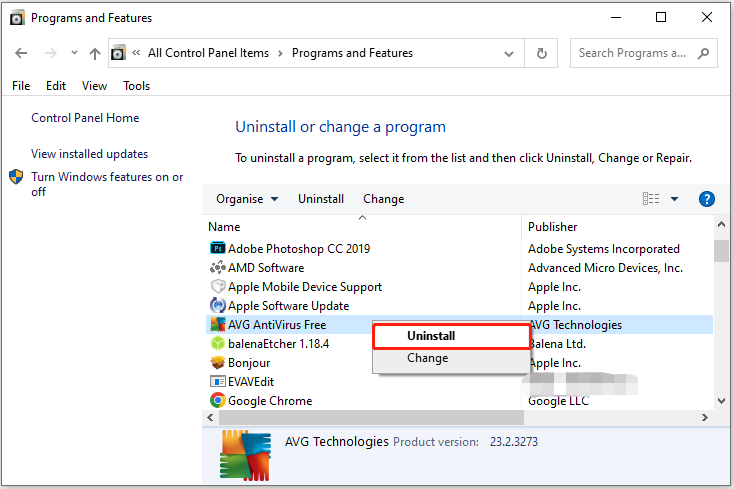This screenshot has width=734, height=489.
Task: Click the search magnifier icon
Action: click(703, 53)
